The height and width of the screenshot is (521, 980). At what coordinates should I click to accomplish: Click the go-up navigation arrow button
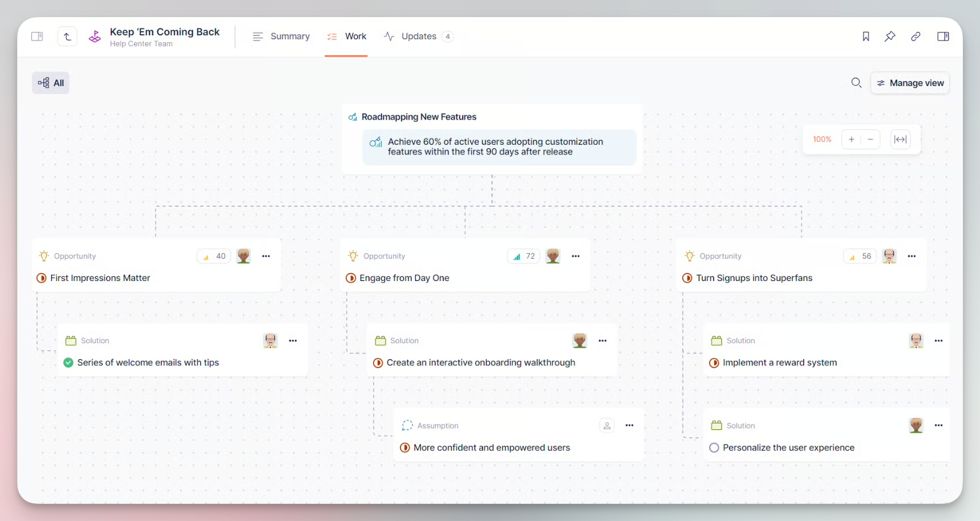tap(67, 36)
